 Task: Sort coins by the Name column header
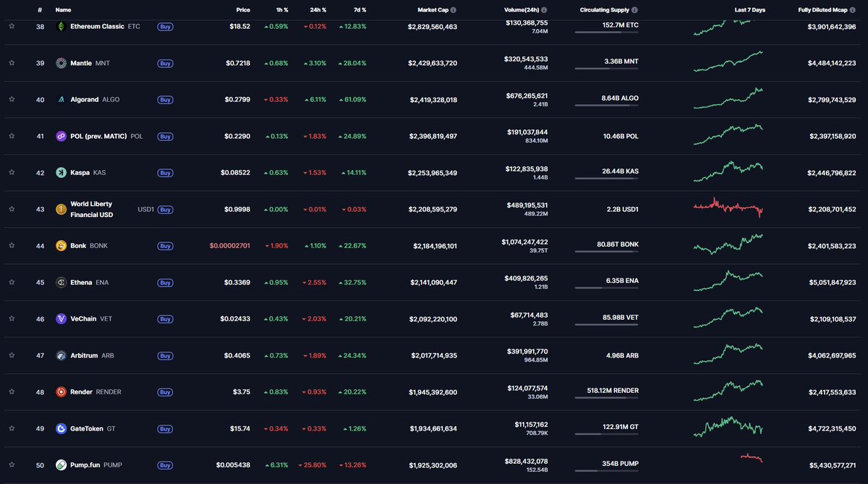coord(64,10)
